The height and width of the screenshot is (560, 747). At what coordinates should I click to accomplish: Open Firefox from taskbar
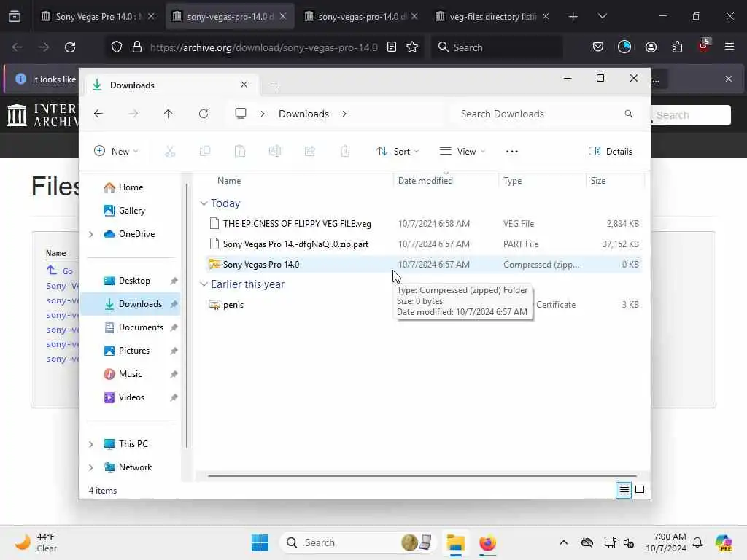pyautogui.click(x=487, y=542)
